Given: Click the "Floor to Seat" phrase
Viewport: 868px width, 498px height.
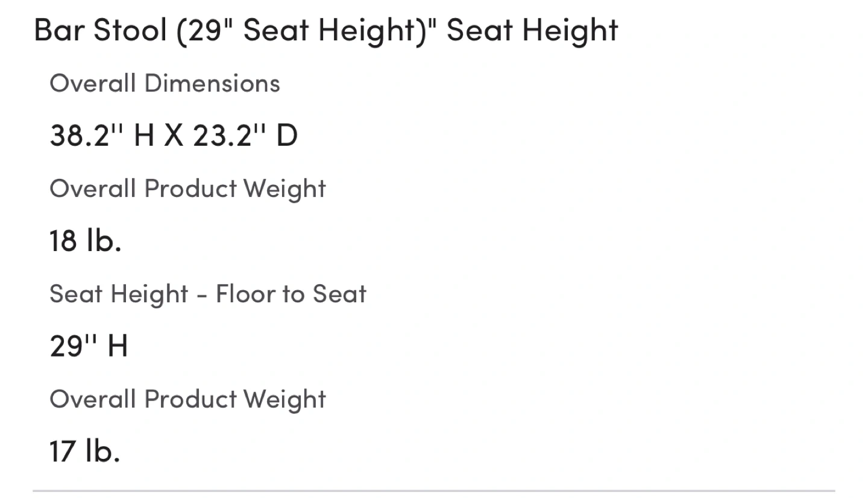Looking at the screenshot, I should [291, 294].
